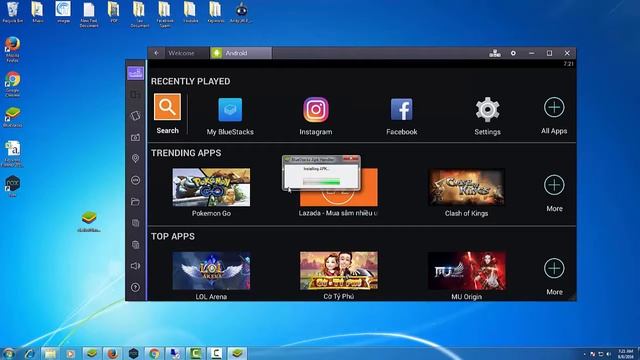
Task: Take a screenshot with camera sidebar icon
Action: [x=136, y=137]
